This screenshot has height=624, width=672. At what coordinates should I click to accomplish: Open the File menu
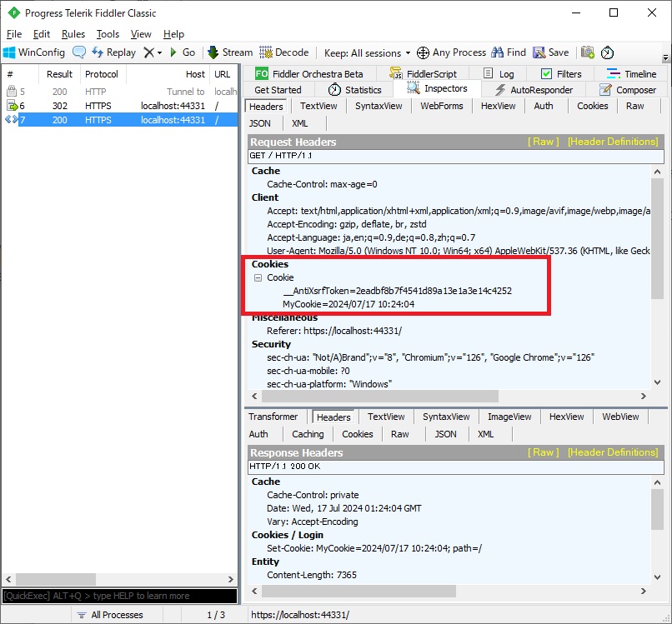(14, 34)
